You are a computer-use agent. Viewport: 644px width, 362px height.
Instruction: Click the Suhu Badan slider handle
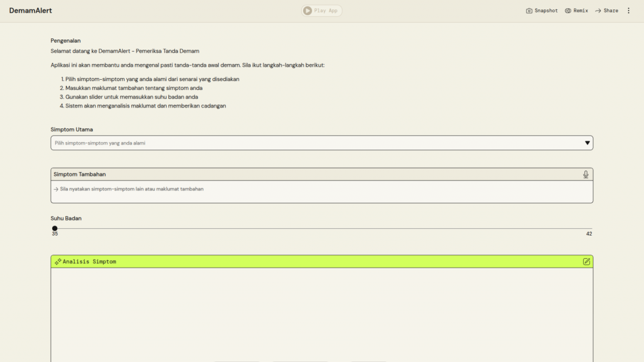point(55,228)
